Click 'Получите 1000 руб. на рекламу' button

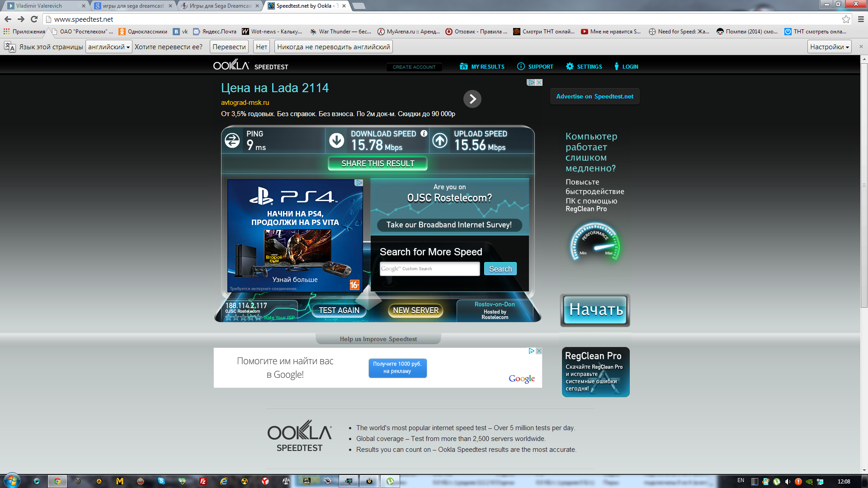[x=397, y=368]
